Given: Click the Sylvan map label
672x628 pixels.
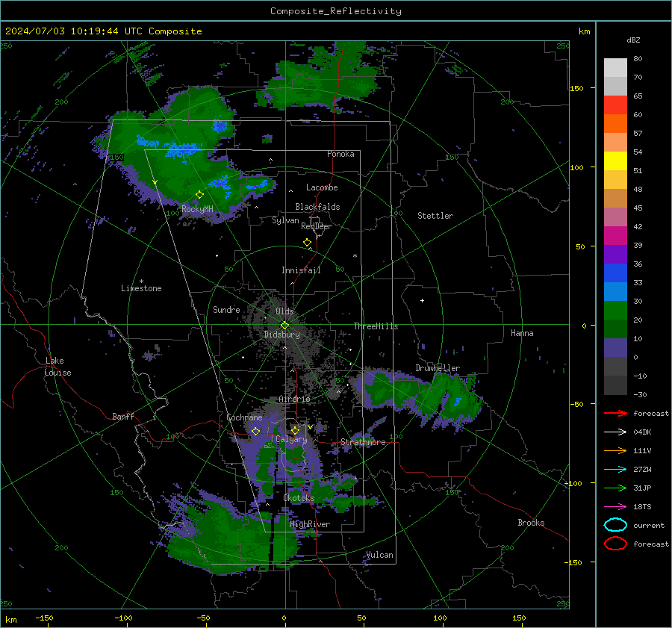Looking at the screenshot, I should pyautogui.click(x=285, y=220).
